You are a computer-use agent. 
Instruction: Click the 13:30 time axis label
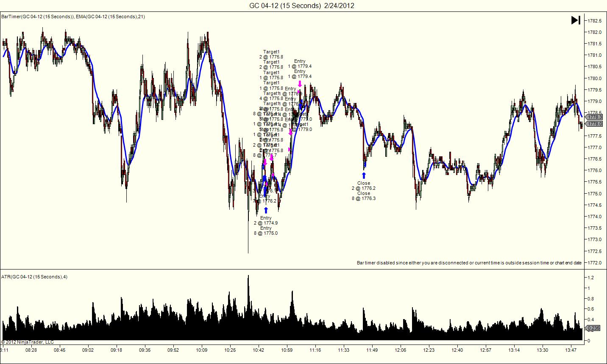click(x=543, y=350)
